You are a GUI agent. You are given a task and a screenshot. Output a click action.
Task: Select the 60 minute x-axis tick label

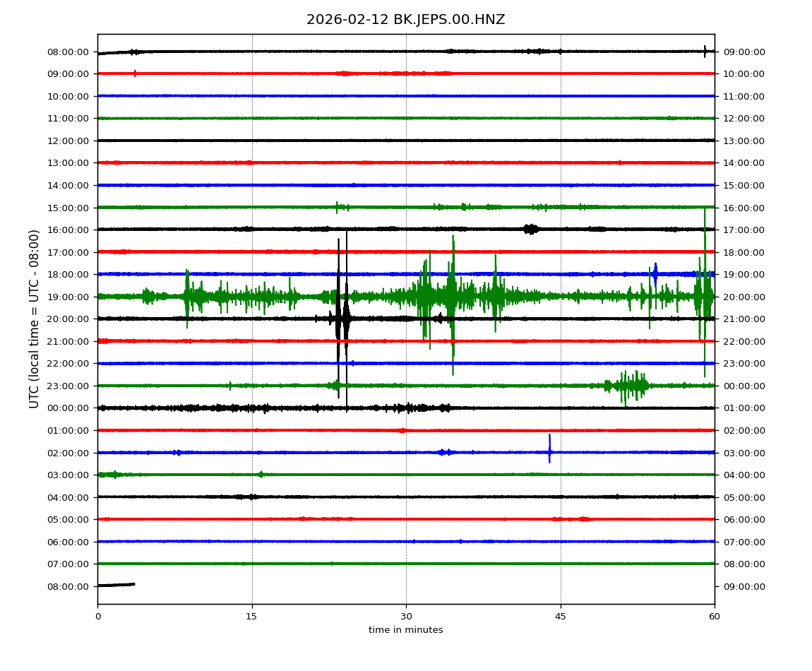(x=715, y=617)
